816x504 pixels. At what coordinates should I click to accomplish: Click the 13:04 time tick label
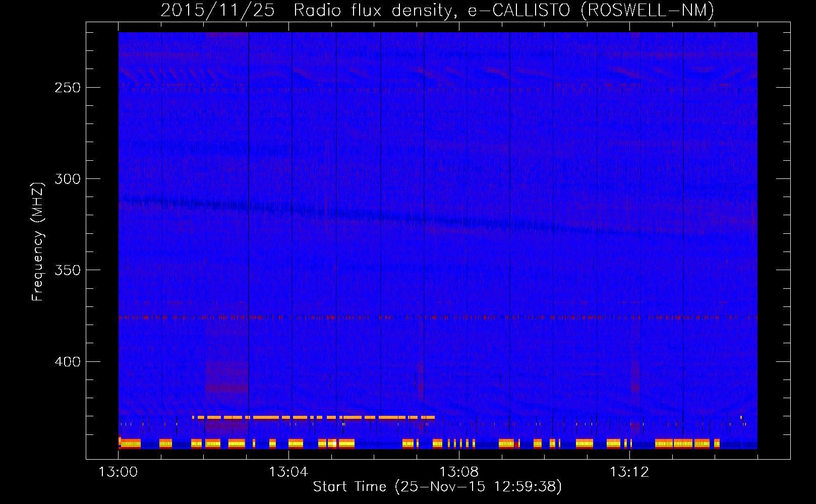tap(288, 472)
